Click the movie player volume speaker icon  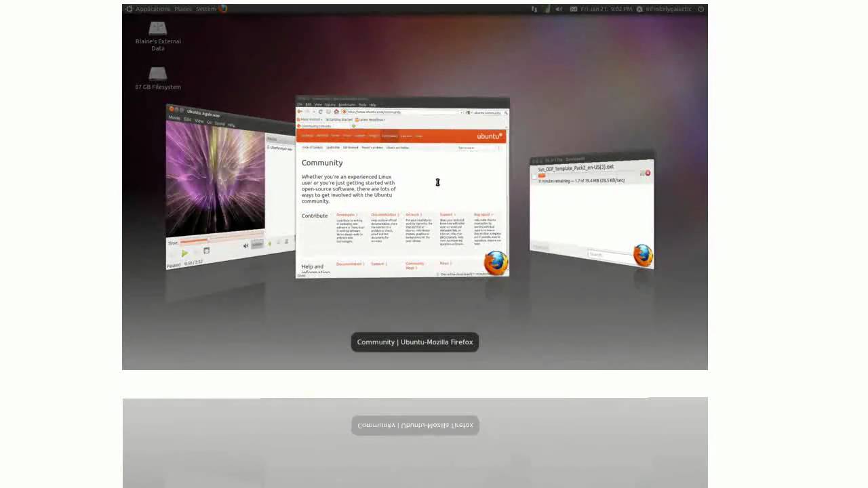point(245,245)
